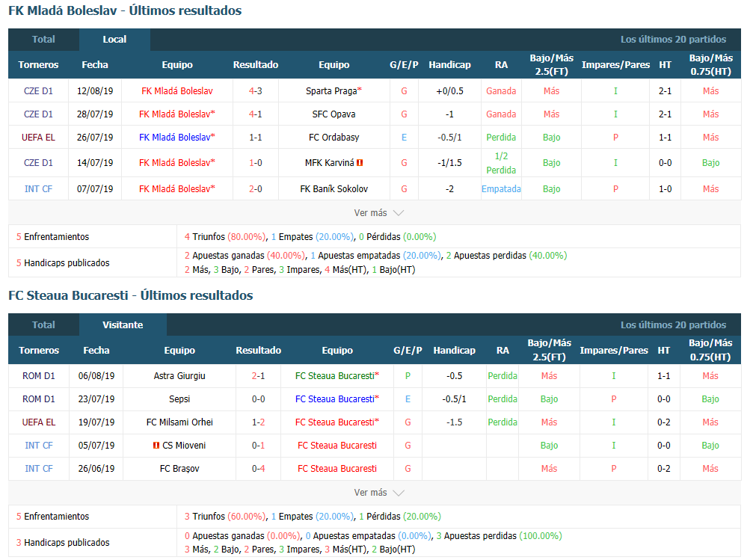Click 1/2 Perdida RA in Karviná row

pos(501,163)
